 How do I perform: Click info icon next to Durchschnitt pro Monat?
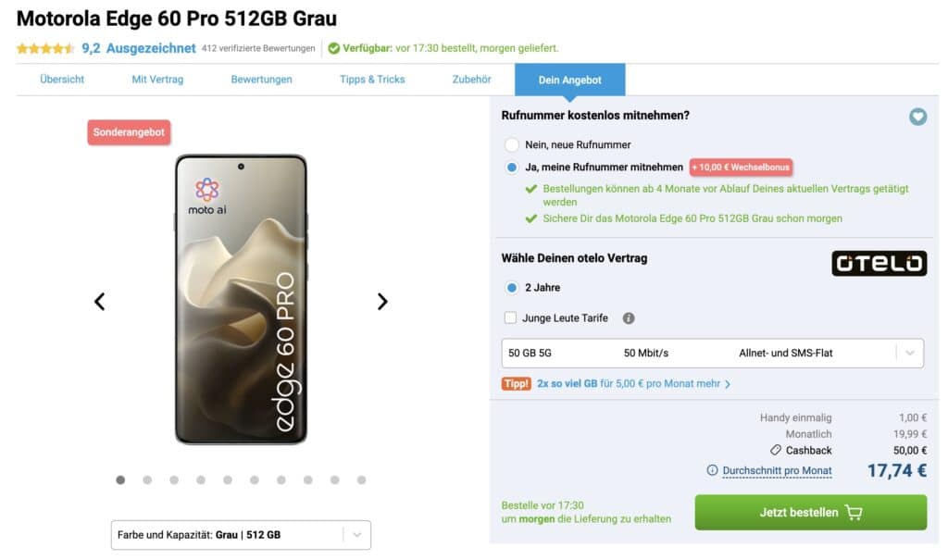point(712,470)
